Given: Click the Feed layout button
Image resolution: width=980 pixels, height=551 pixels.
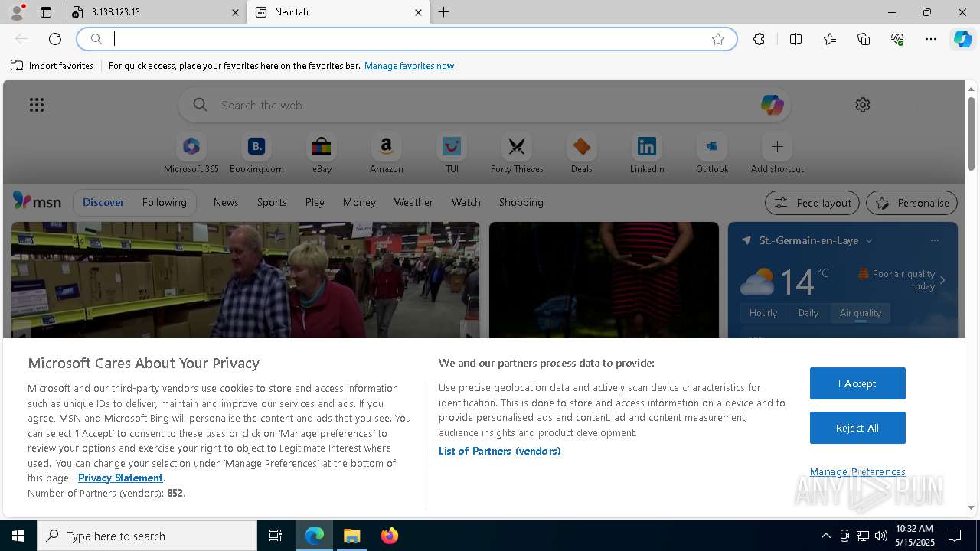Looking at the screenshot, I should 812,203.
